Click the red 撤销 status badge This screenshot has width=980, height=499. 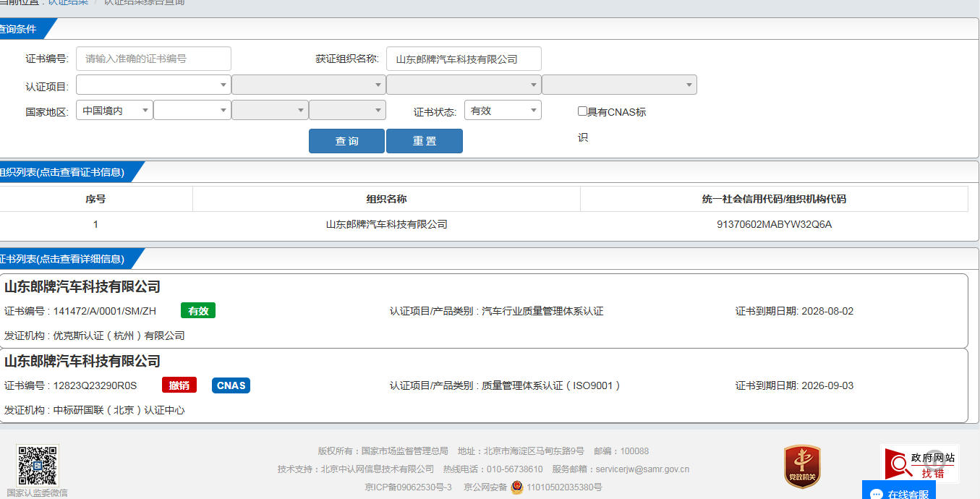point(179,385)
